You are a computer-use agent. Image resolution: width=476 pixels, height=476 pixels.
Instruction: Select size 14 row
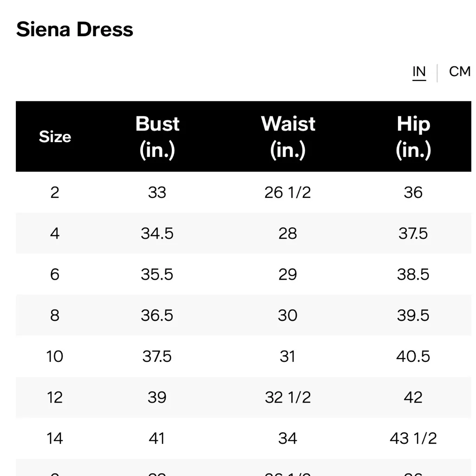pyautogui.click(x=55, y=438)
